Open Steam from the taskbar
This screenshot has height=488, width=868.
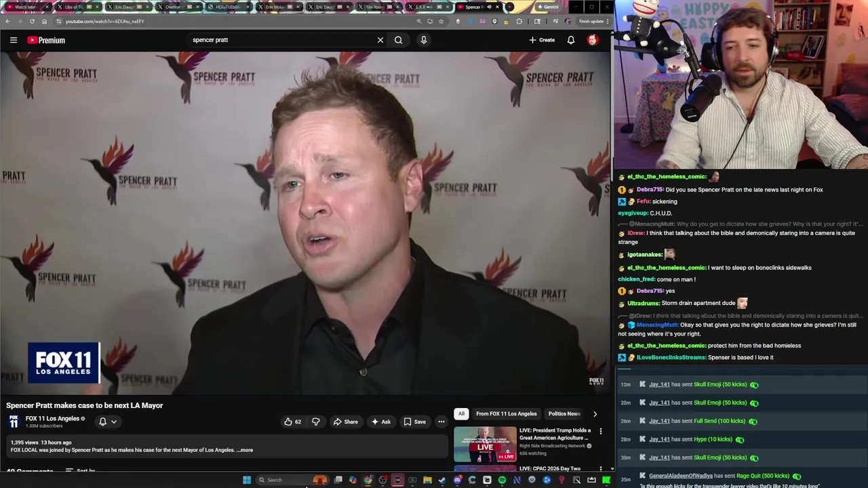point(441,480)
